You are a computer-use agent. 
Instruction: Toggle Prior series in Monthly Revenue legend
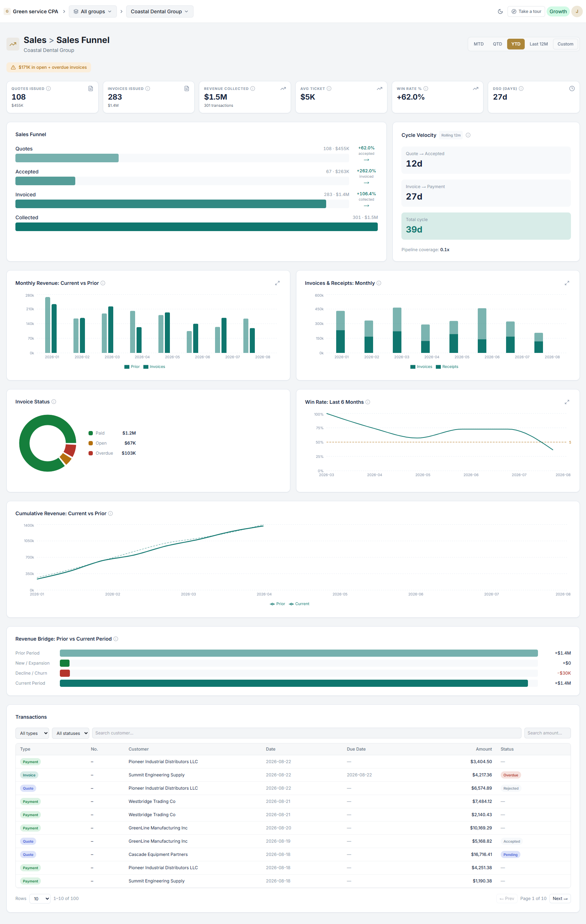tap(132, 367)
